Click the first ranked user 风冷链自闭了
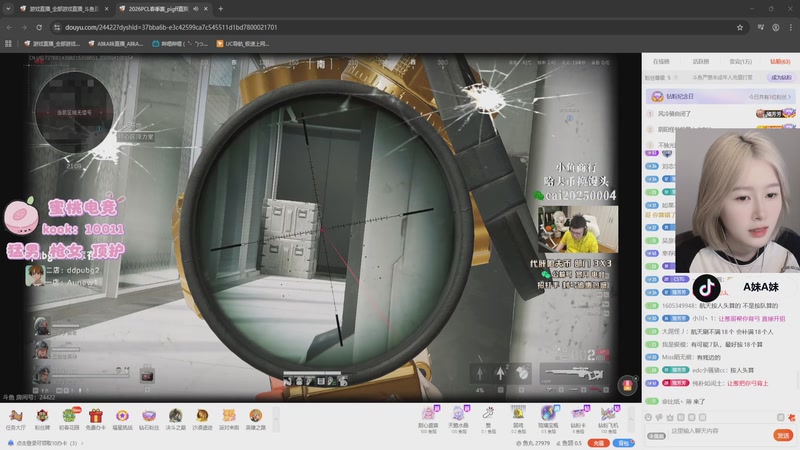 674,114
